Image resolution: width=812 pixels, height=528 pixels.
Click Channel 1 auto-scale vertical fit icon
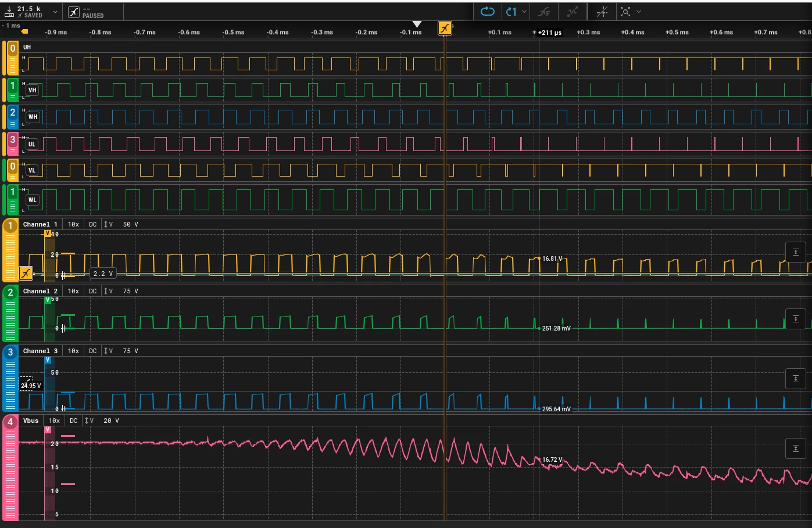796,252
